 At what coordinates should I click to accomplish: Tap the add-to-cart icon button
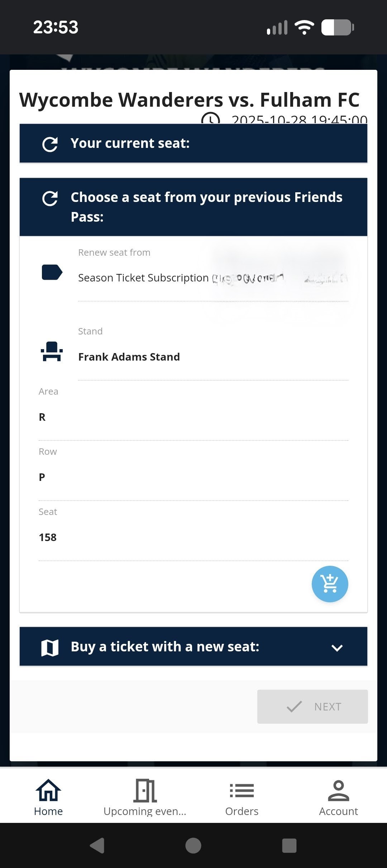tap(330, 584)
